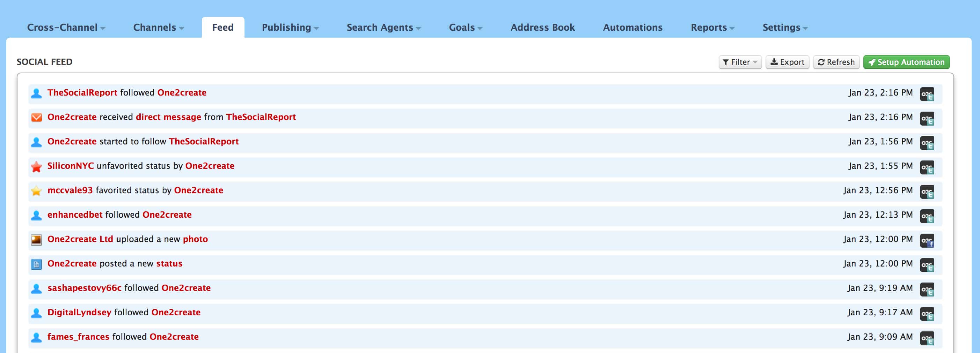Click the red star icon next to SiliconNYC
The image size is (980, 353).
(x=36, y=166)
